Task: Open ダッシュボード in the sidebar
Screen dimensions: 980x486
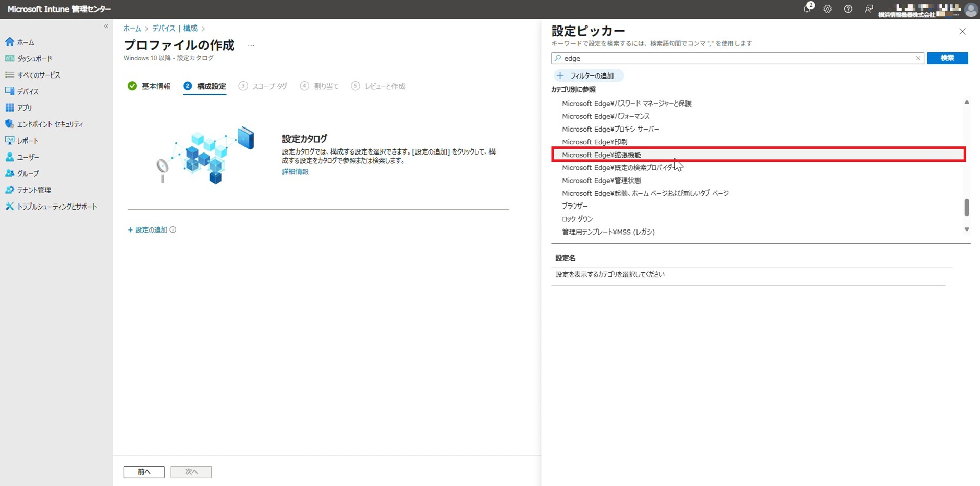Action: click(34, 59)
